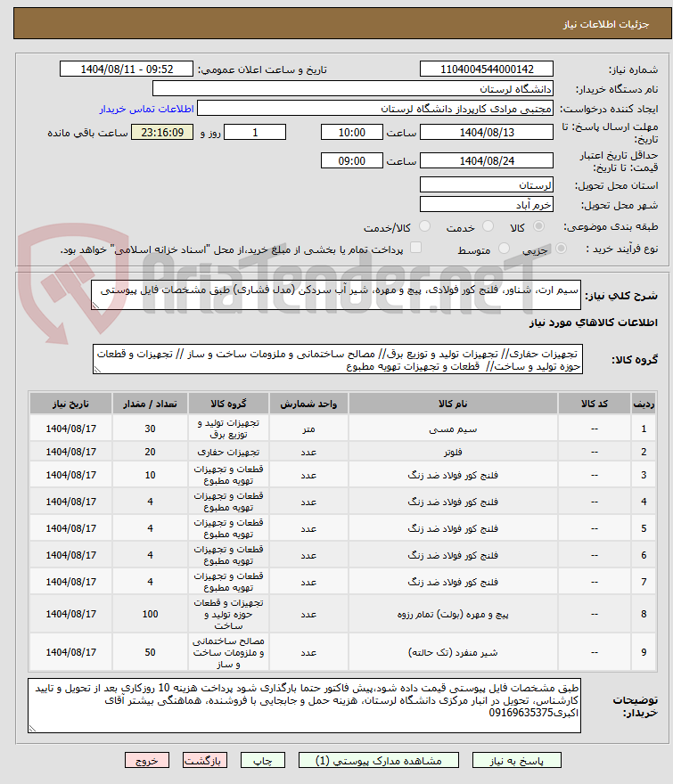The height and width of the screenshot is (784, 673).
Task: Click the تعداد / مقدار column header
Action: click(150, 404)
